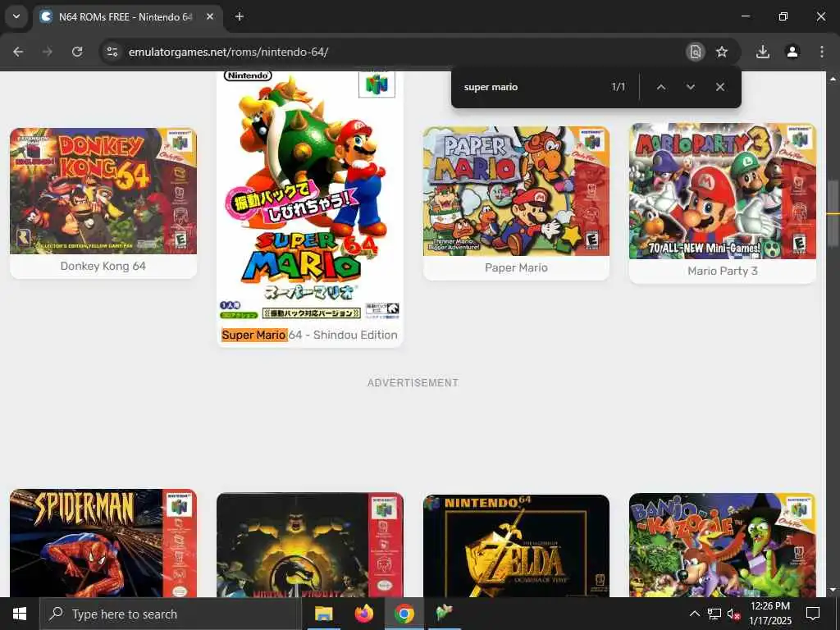Open the Banjo-Kazooie game cover

tap(722, 545)
